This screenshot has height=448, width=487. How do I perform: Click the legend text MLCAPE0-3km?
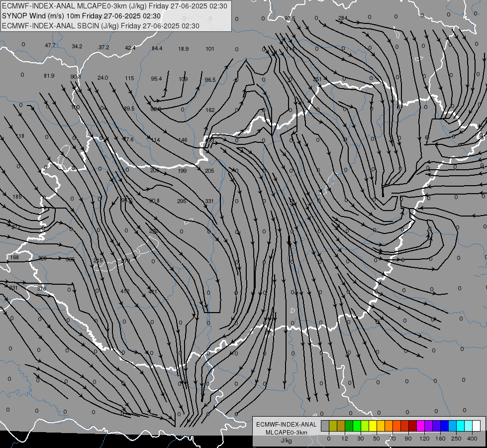[287, 433]
